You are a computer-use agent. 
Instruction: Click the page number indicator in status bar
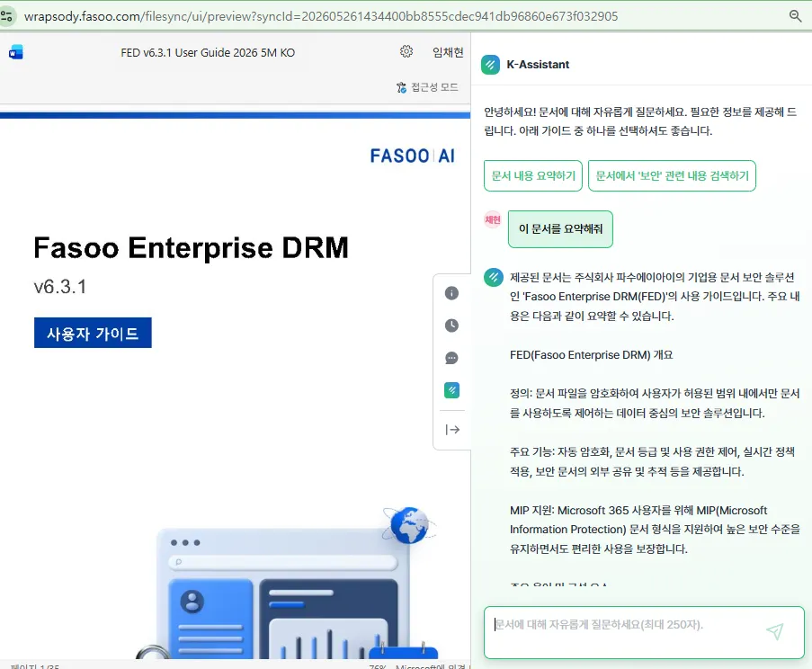point(35,666)
